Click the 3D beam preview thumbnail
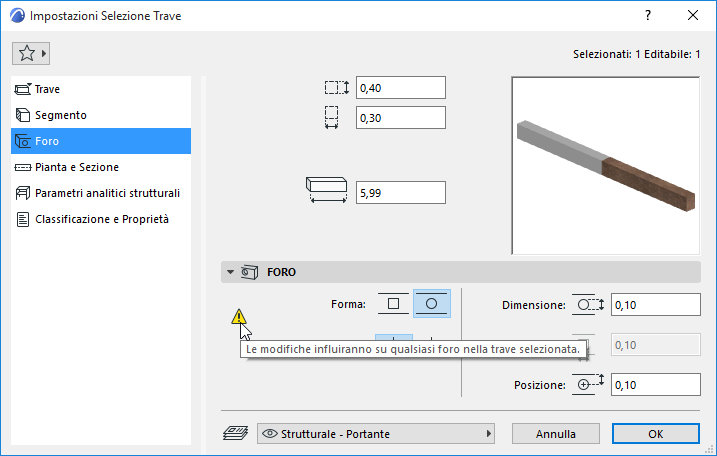 pyautogui.click(x=604, y=166)
